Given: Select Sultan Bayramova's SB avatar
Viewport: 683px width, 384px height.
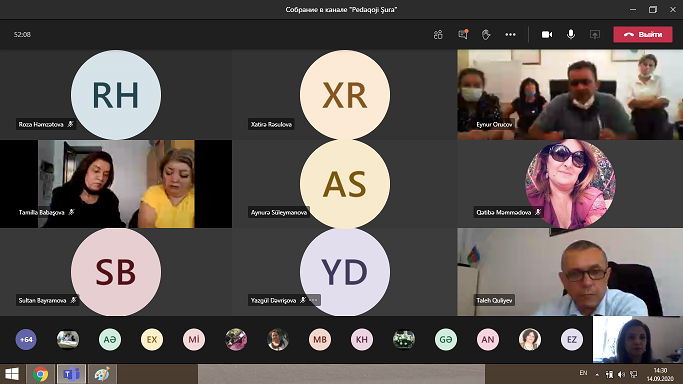Looking at the screenshot, I should click(x=116, y=272).
